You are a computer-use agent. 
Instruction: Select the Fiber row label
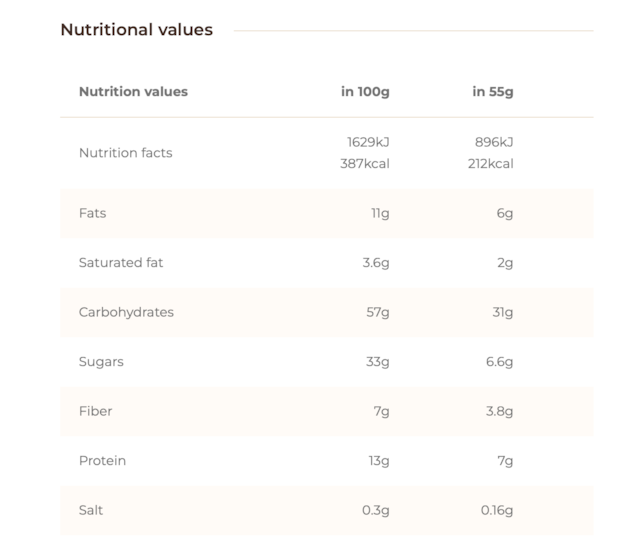[x=96, y=411]
